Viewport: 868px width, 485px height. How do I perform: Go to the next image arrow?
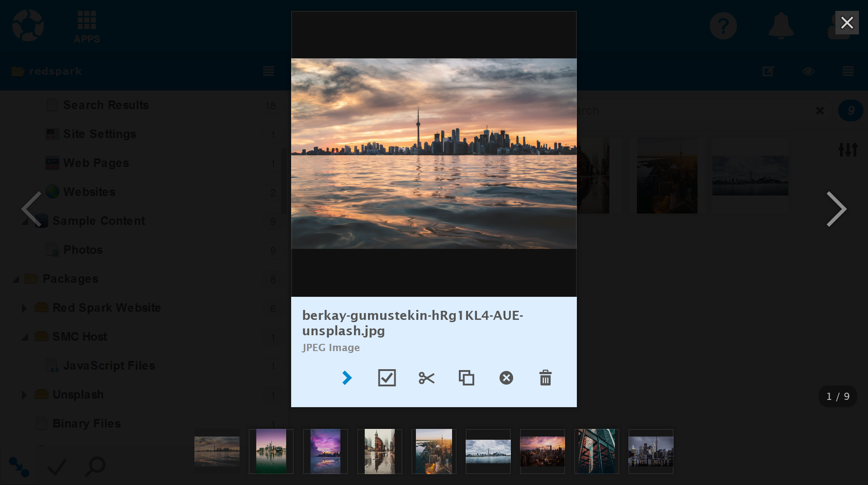click(836, 209)
